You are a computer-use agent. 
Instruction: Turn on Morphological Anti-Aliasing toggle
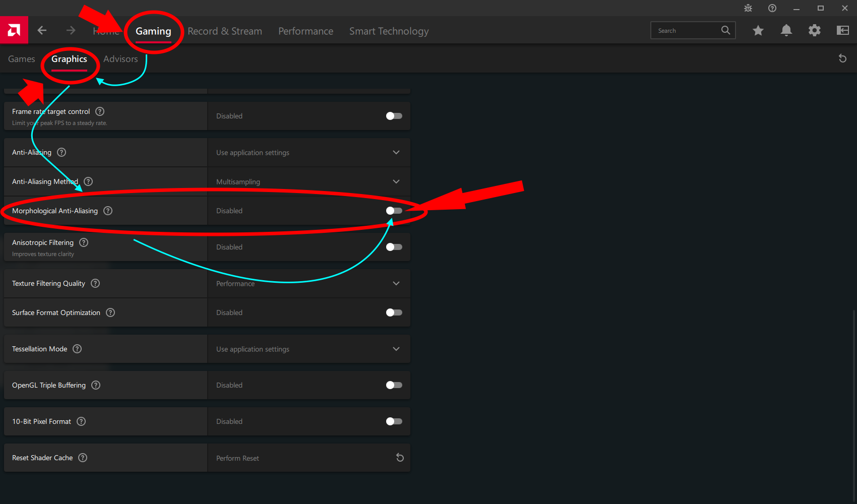click(394, 211)
